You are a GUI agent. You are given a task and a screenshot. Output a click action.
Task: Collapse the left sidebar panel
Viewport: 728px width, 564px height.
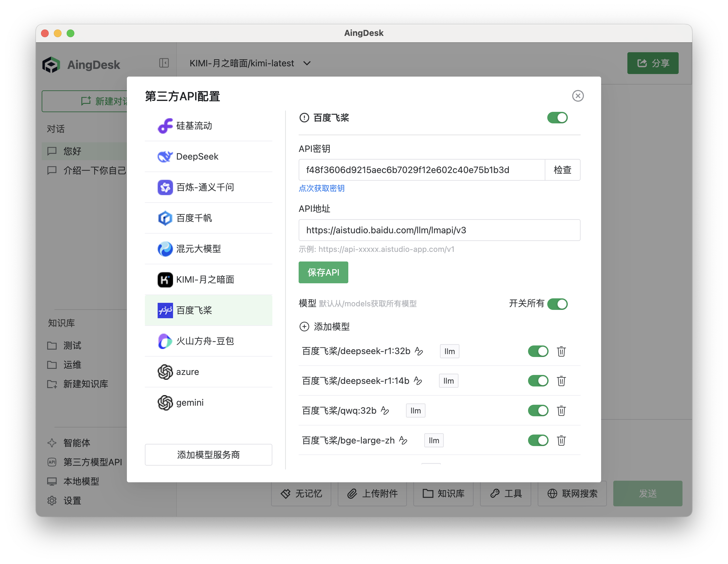164,63
